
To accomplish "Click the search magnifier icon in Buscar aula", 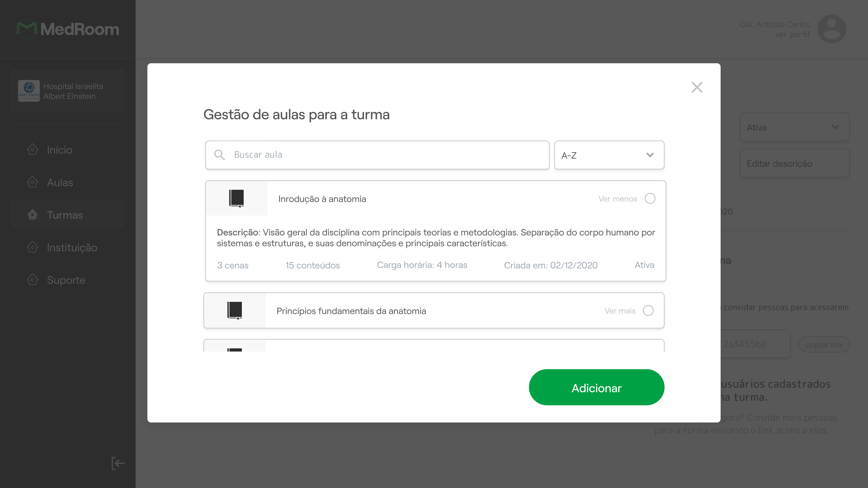I will [219, 155].
